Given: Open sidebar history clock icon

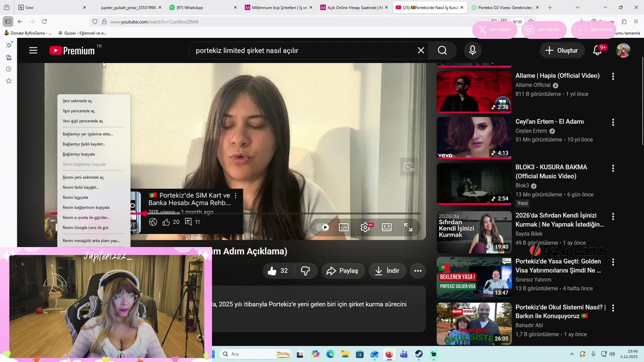Looking at the screenshot, I should click(x=9, y=69).
